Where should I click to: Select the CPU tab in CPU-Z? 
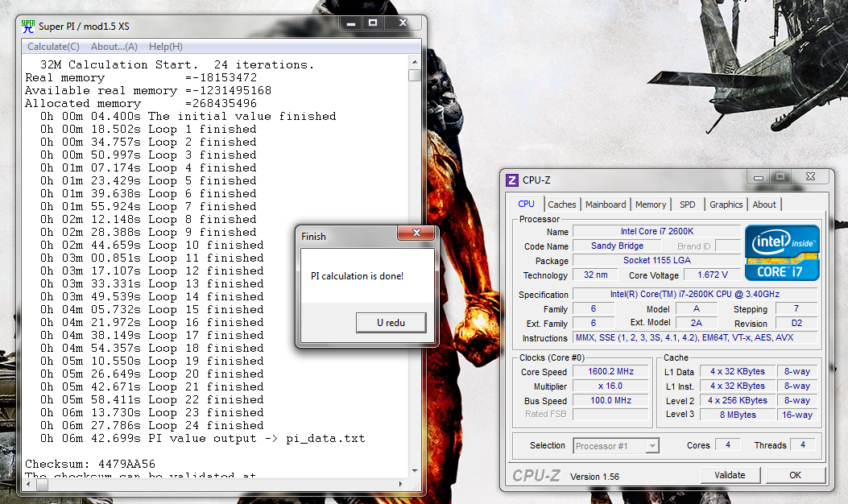(x=526, y=204)
